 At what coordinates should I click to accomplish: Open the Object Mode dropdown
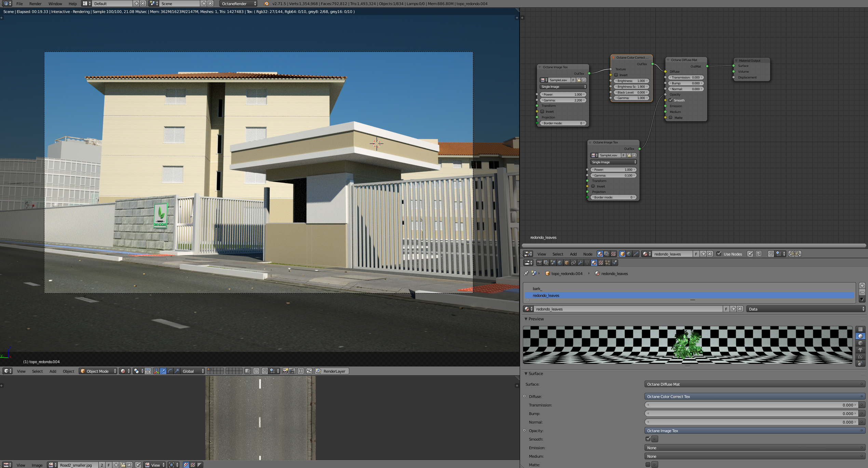point(98,371)
